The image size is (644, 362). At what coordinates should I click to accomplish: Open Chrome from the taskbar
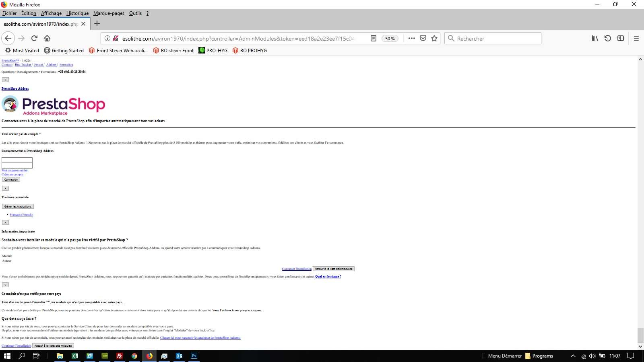(134, 356)
